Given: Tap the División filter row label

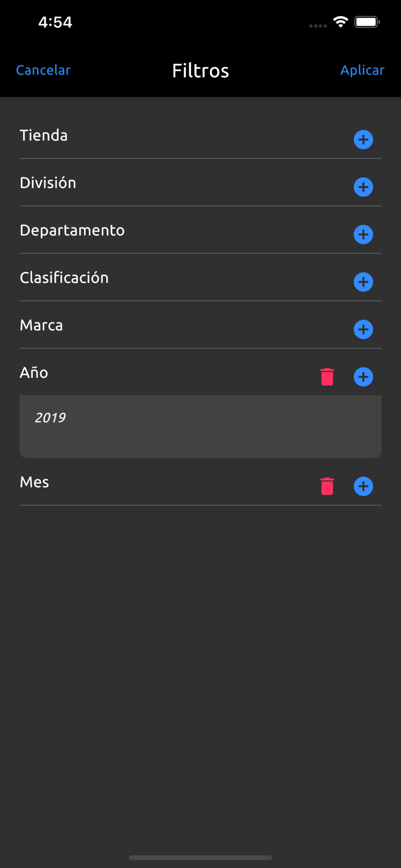Looking at the screenshot, I should 48,183.
